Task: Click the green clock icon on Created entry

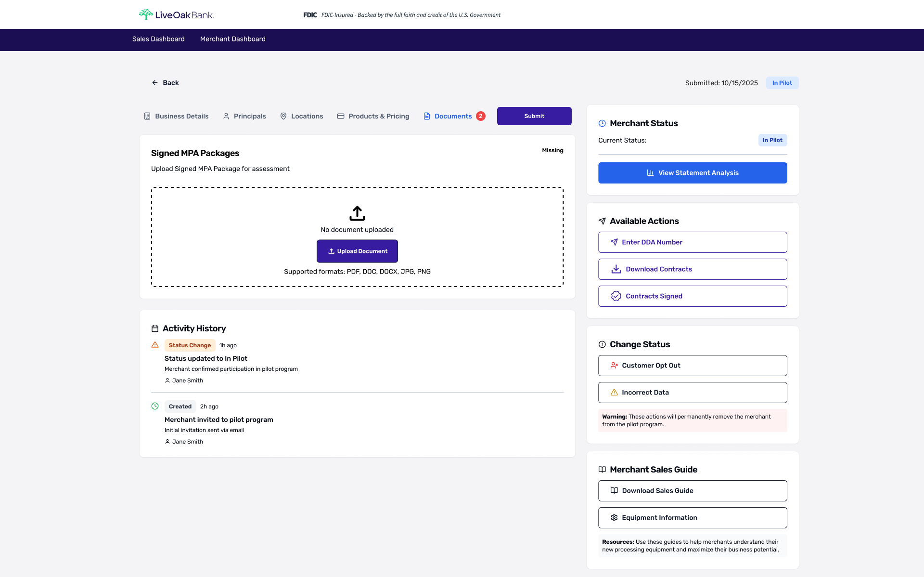Action: pyautogui.click(x=155, y=406)
